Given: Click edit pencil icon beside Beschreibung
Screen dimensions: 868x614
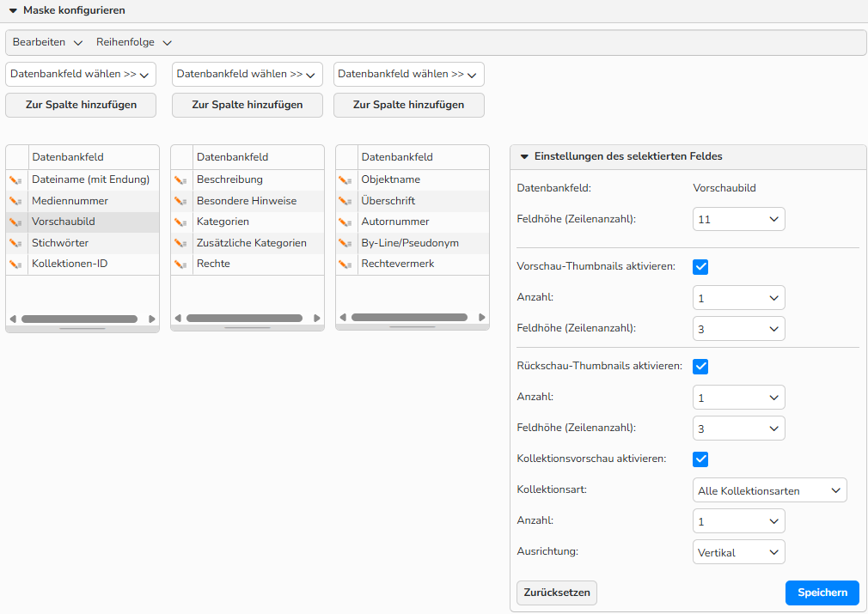Looking at the screenshot, I should [x=180, y=180].
